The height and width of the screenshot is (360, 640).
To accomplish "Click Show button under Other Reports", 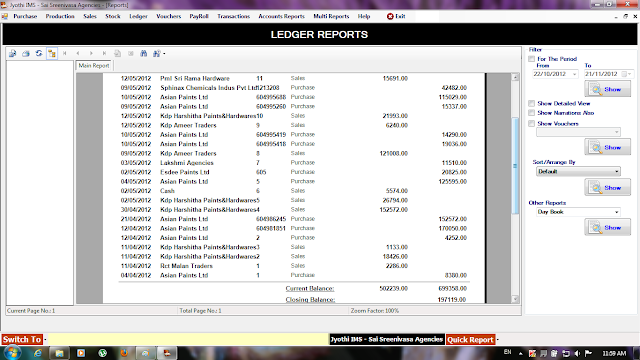I will click(x=607, y=228).
